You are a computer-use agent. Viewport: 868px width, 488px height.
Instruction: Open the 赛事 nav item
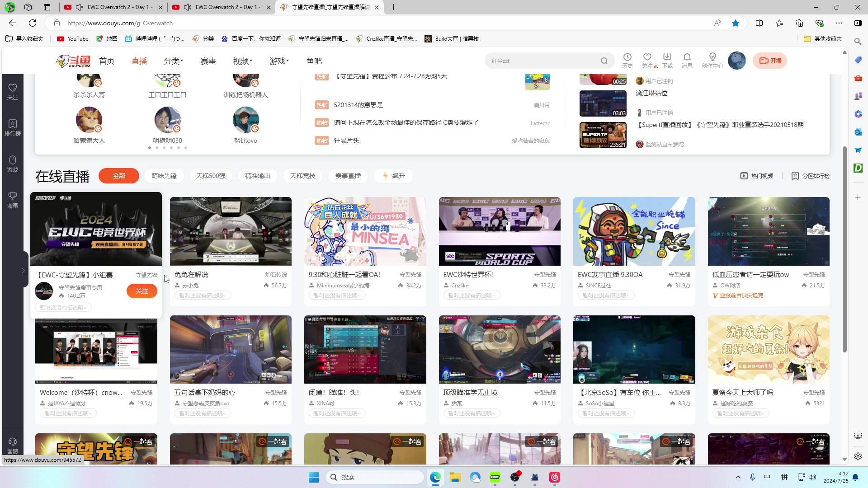(x=208, y=61)
